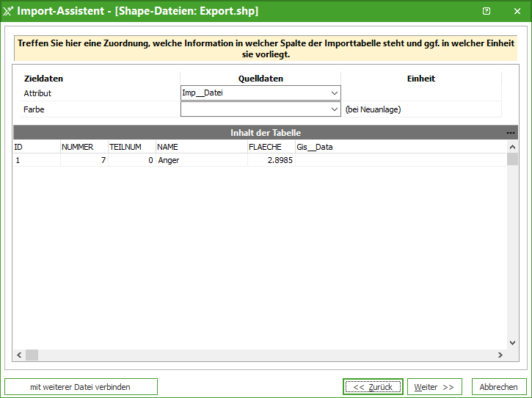Click the vertical scrollbar thumb
Screen dimensions: 532x398
click(x=512, y=159)
